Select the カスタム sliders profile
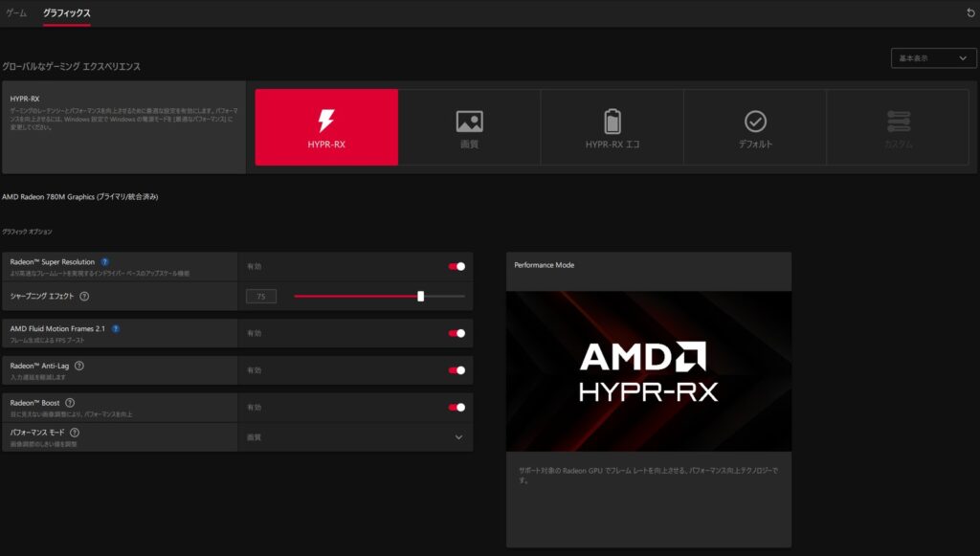The height and width of the screenshot is (556, 980). click(898, 127)
